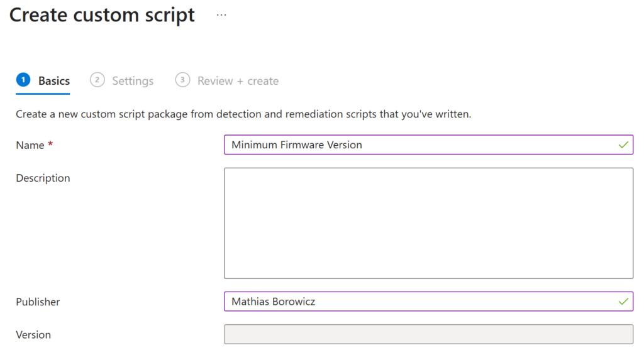Click inside the empty Description text area
644x355 pixels.
point(428,223)
